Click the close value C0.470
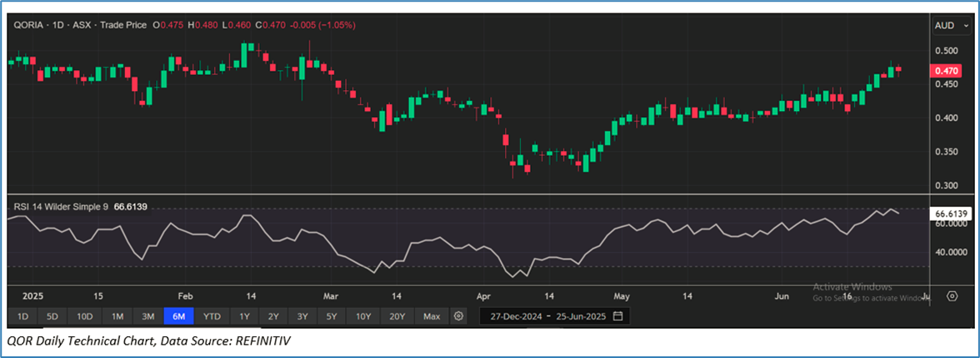The height and width of the screenshot is (358, 980). [x=271, y=25]
